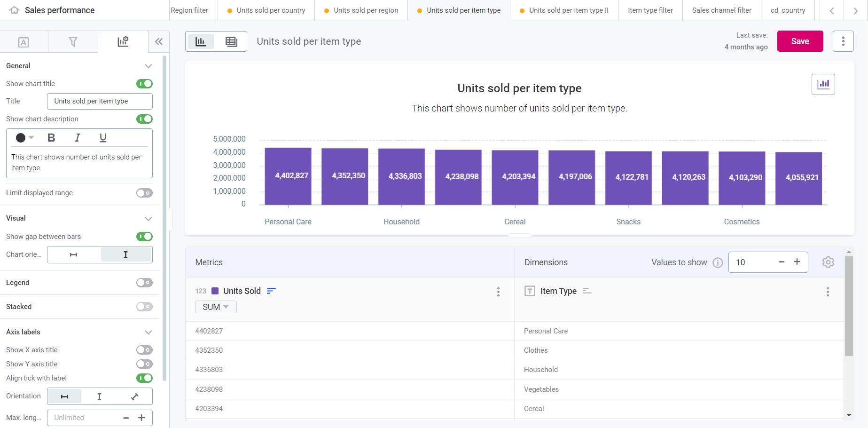The height and width of the screenshot is (428, 868).
Task: Collapse the settings sidebar with double-chevron
Action: tap(158, 41)
